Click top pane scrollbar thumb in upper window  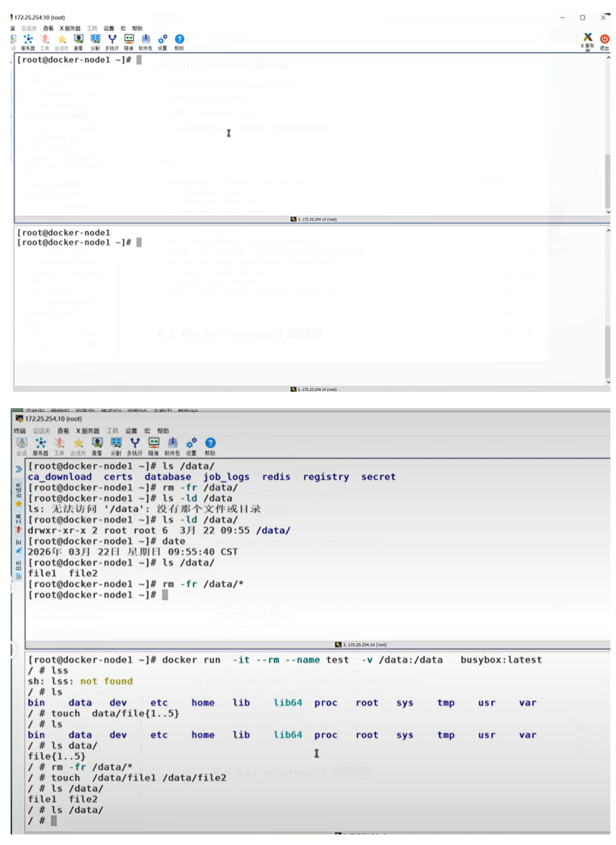(607, 181)
